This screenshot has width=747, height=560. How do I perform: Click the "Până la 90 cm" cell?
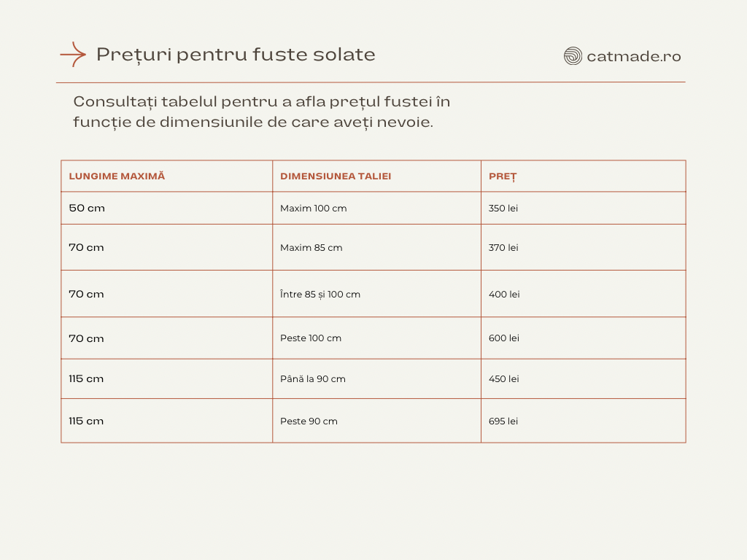pyautogui.click(x=313, y=379)
